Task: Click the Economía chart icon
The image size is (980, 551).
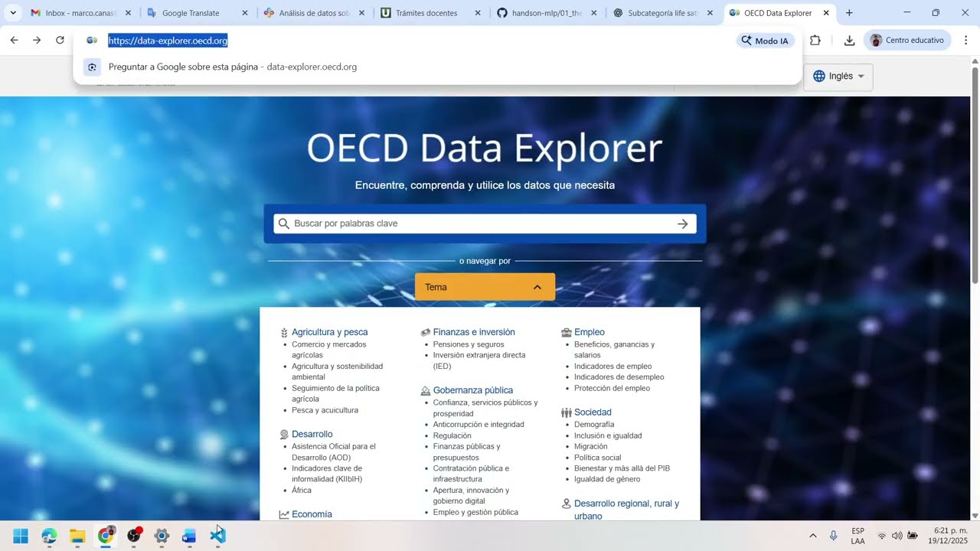Action: (x=284, y=514)
